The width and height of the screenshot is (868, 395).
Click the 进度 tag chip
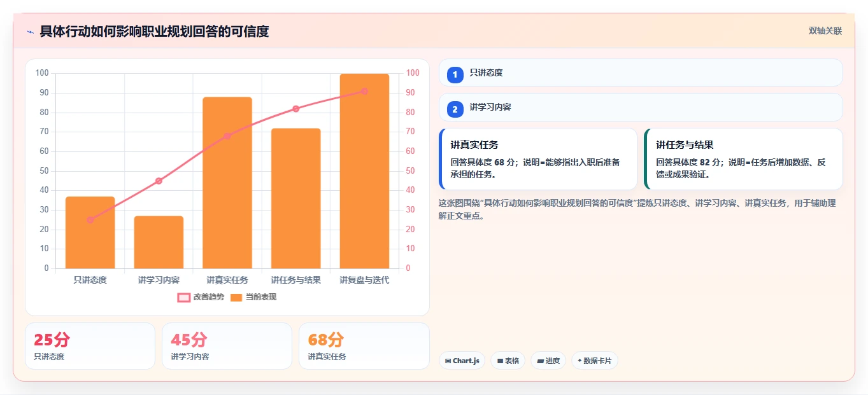548,361
